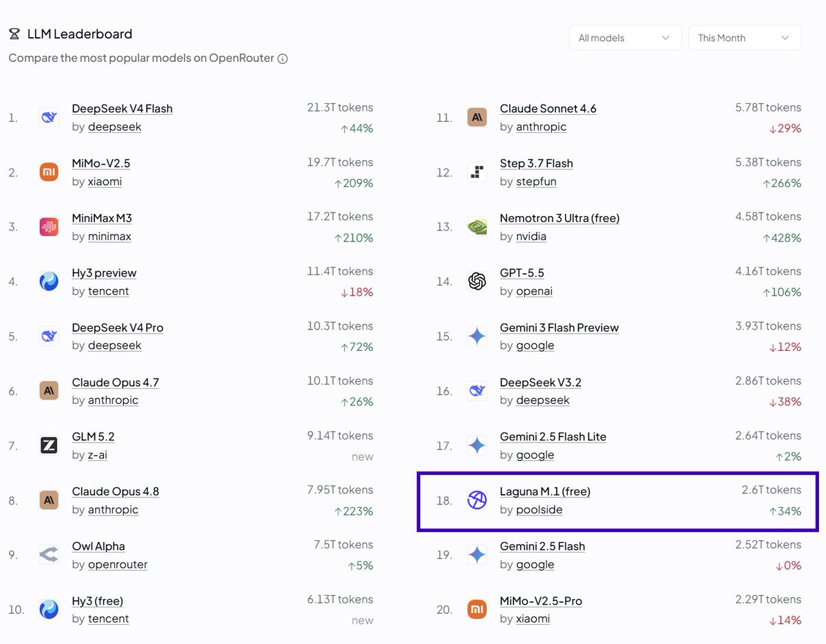The height and width of the screenshot is (644, 826).
Task: Open the Laguna M.1 (free) model link
Action: pos(545,491)
